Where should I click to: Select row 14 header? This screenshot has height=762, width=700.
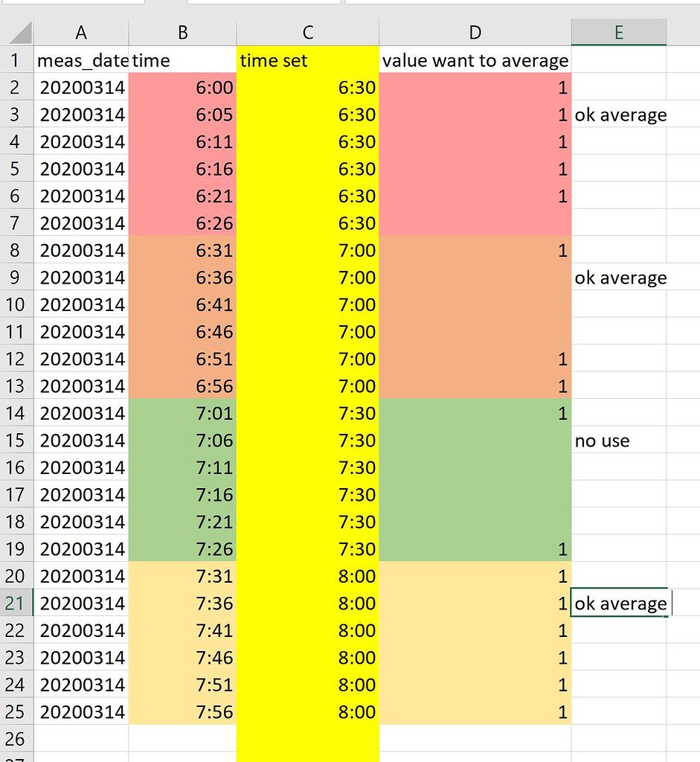point(16,413)
